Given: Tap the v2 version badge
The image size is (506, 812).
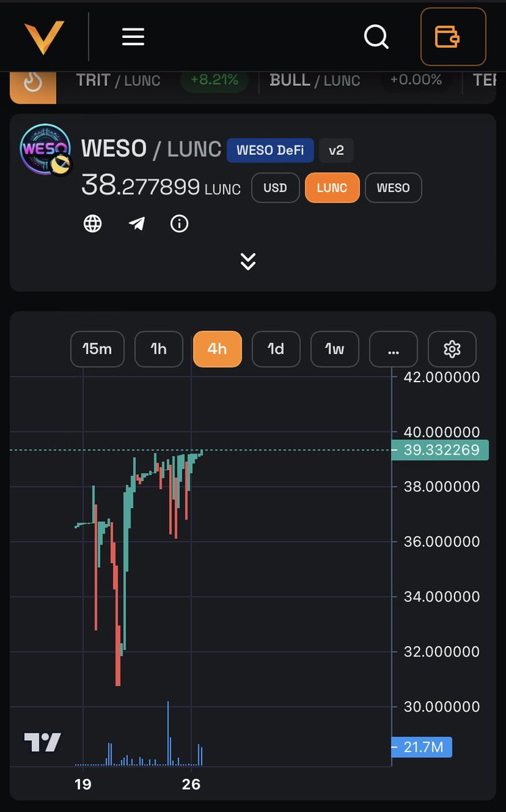Looking at the screenshot, I should tap(336, 150).
